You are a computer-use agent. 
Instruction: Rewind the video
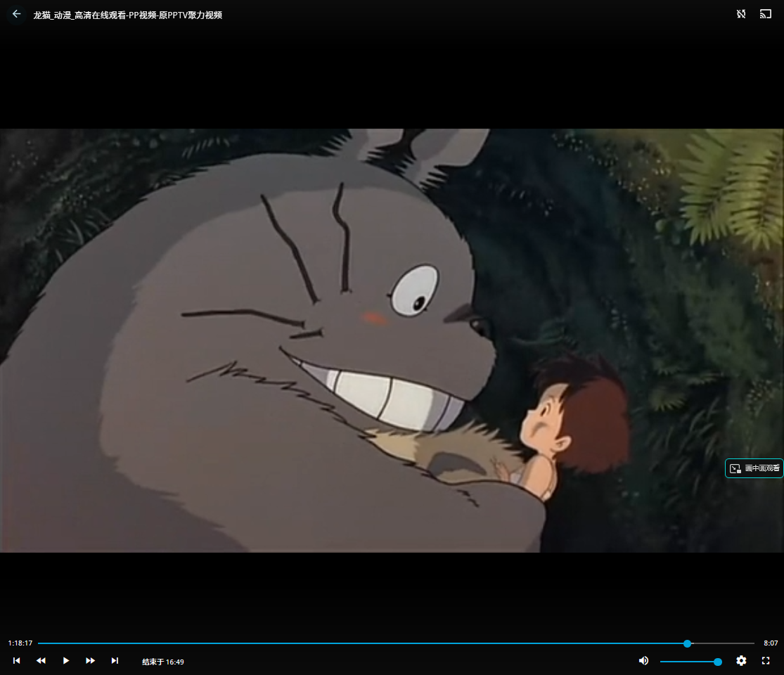(x=41, y=660)
